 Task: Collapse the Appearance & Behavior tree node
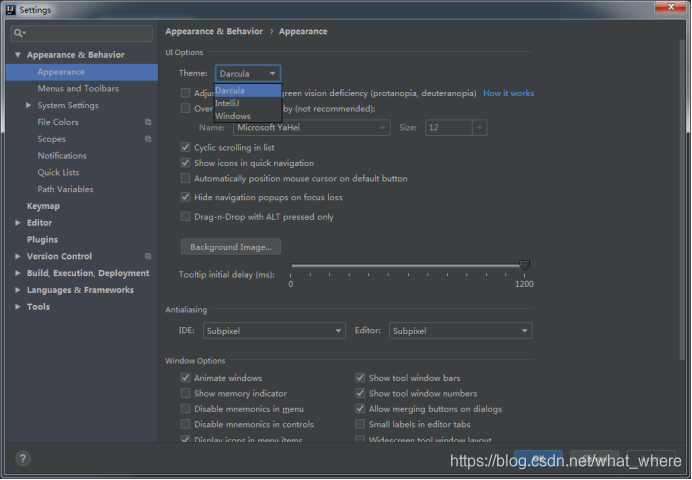(18, 55)
